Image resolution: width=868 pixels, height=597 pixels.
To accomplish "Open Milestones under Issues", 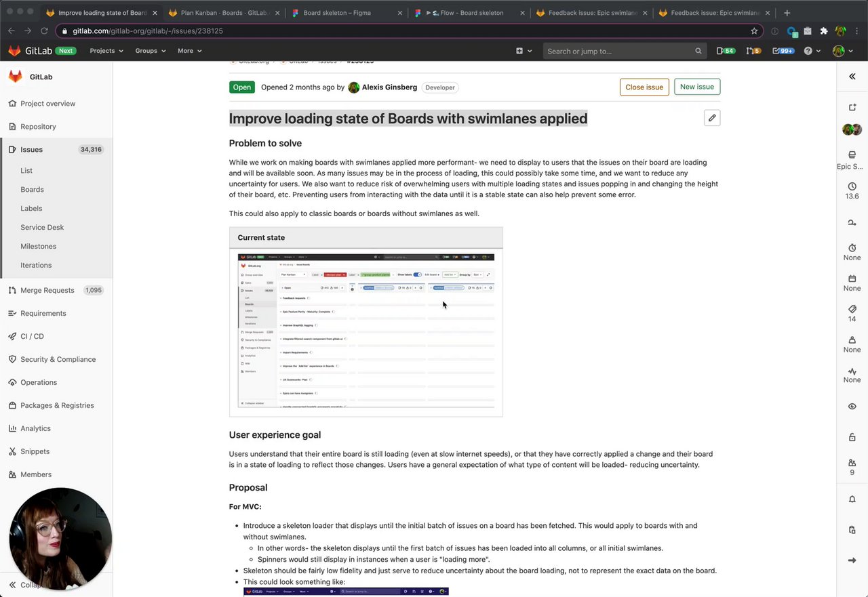I will pos(38,247).
